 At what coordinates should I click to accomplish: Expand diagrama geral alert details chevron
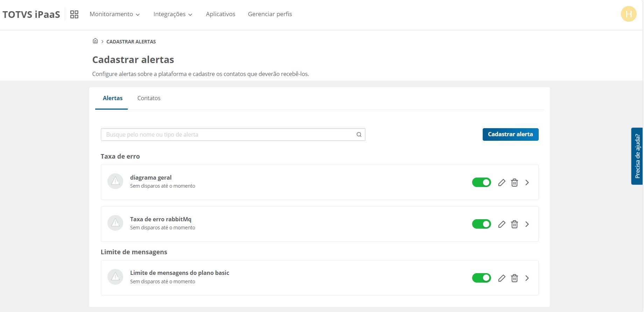coord(527,182)
